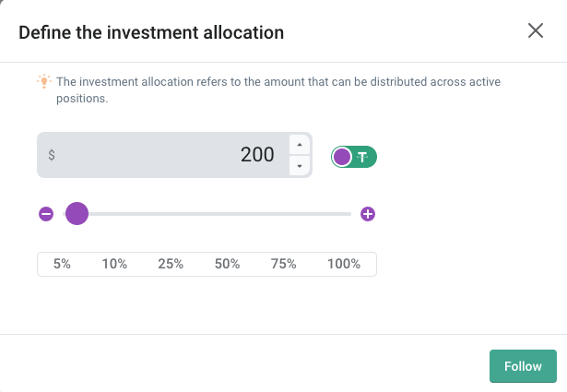Set allocation to 100% preset
This screenshot has width=567, height=392.
tap(344, 264)
